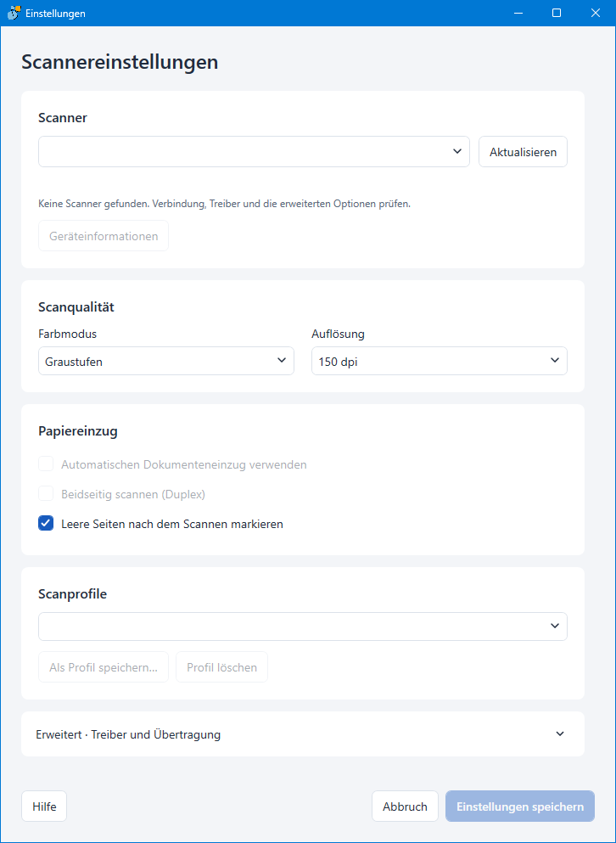Click the Aktualisieren button
616x843 pixels.
point(523,152)
